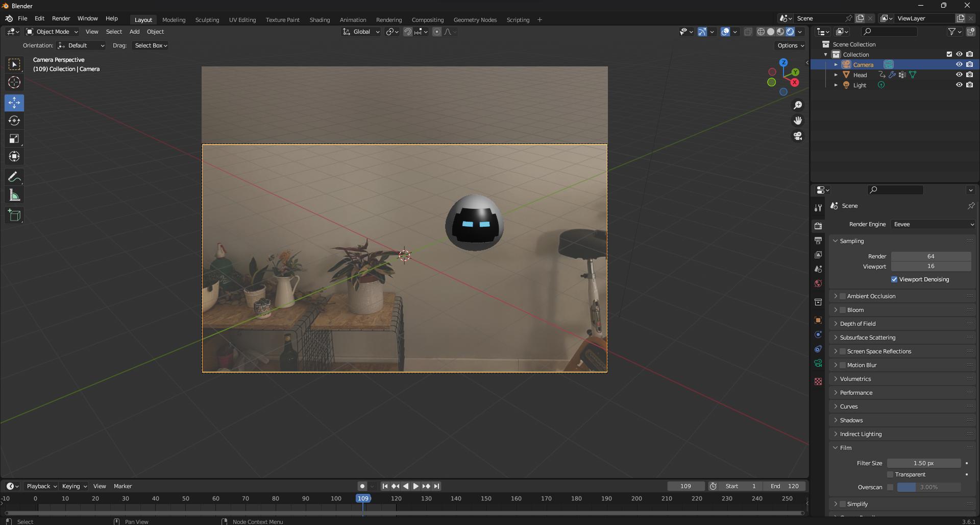Select the Add Cube tool
This screenshot has width=980, height=525.
(14, 215)
